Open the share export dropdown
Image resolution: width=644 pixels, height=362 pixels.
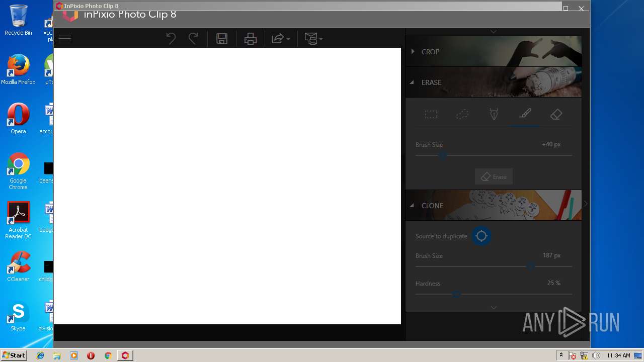[281, 39]
